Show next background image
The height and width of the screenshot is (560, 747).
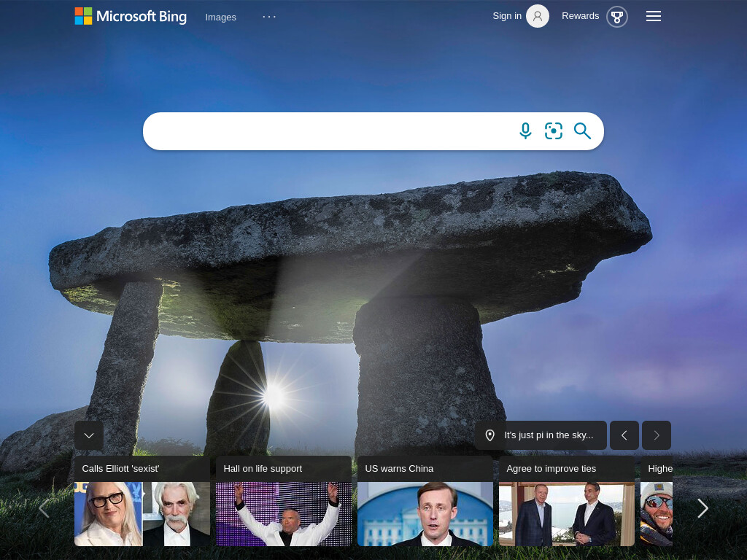[657, 435]
